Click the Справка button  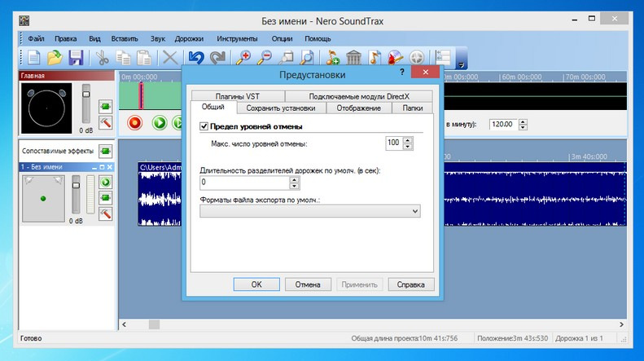tap(410, 284)
